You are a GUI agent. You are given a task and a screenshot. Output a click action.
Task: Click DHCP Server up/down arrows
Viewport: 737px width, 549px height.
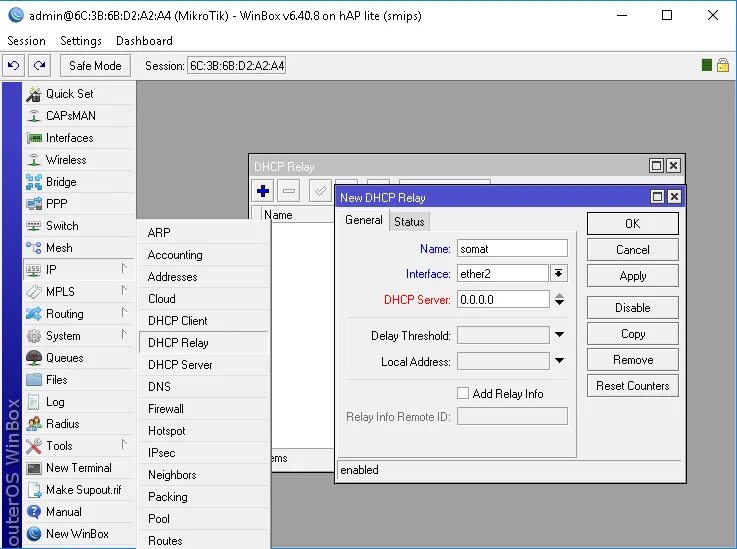pyautogui.click(x=559, y=299)
